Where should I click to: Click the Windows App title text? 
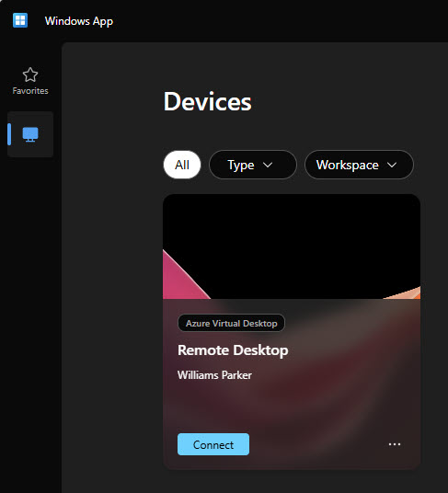pyautogui.click(x=79, y=21)
